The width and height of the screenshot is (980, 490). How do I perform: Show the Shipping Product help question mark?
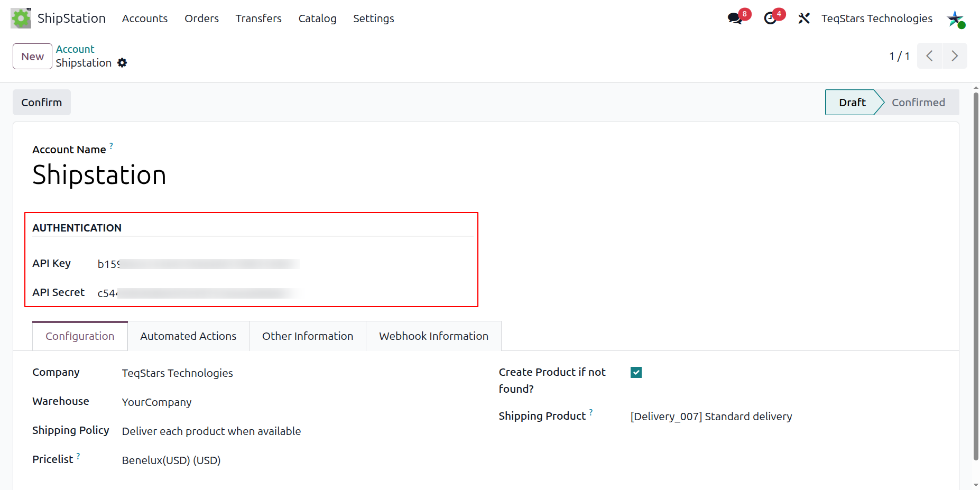coord(591,412)
